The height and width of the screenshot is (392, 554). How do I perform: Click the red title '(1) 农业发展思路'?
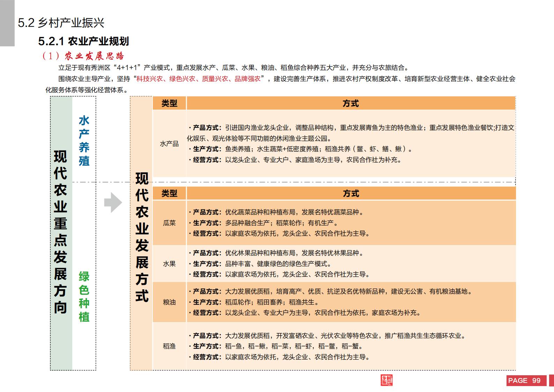point(83,56)
